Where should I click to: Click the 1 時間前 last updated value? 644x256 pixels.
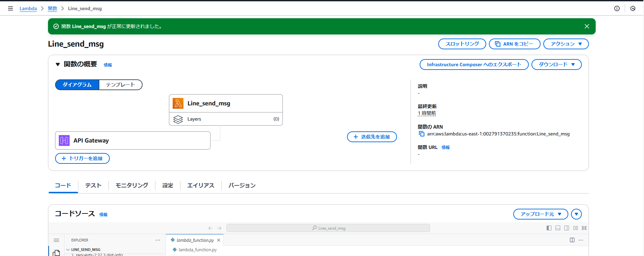pos(427,113)
